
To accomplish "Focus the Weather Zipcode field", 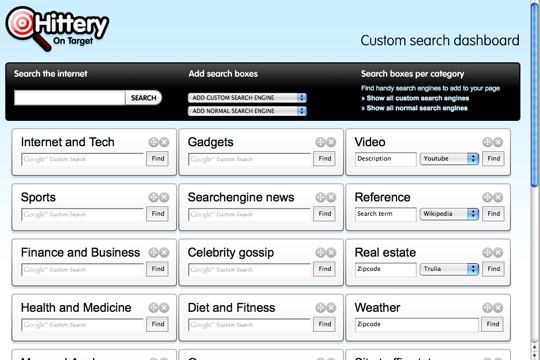I will point(417,324).
